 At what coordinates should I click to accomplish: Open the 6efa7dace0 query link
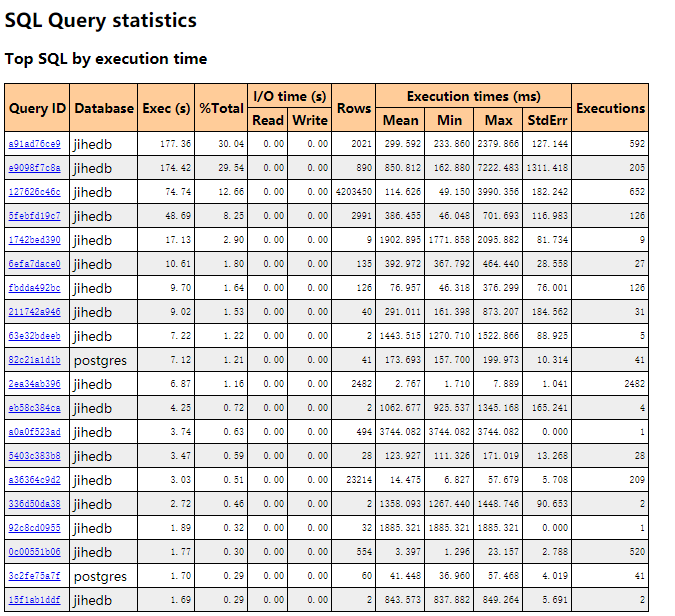(x=34, y=264)
